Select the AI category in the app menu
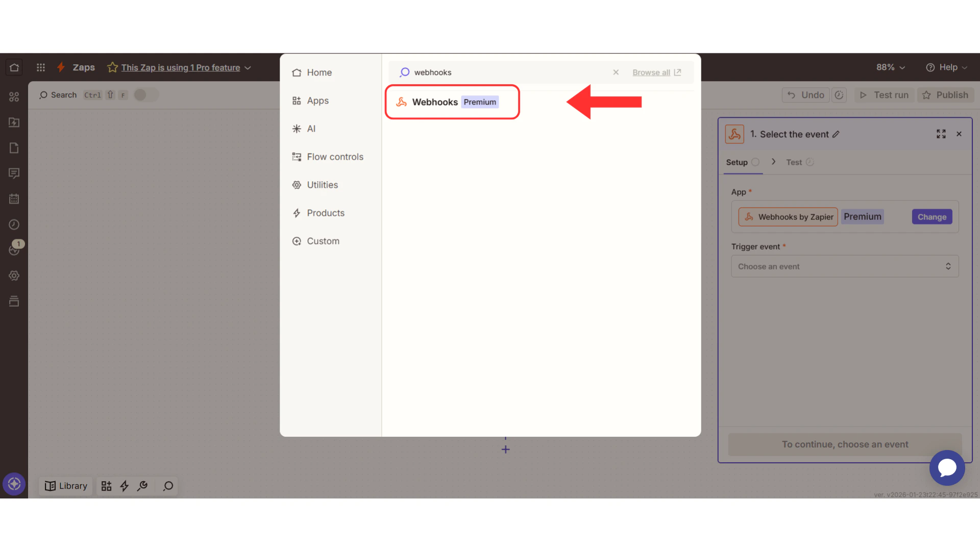This screenshot has width=980, height=551. (311, 129)
